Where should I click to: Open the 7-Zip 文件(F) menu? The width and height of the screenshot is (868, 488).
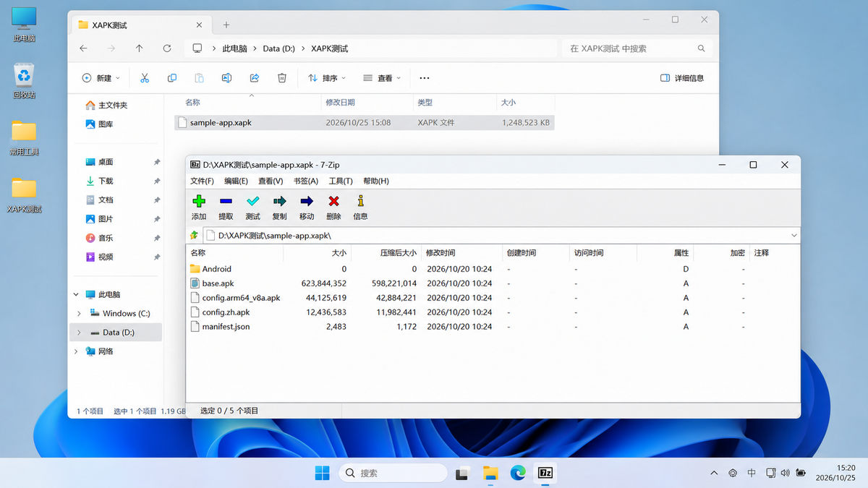[x=202, y=181]
